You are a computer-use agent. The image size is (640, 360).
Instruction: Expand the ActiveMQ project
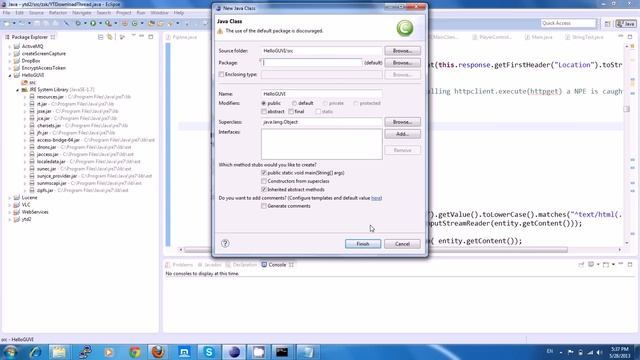tap(10, 47)
